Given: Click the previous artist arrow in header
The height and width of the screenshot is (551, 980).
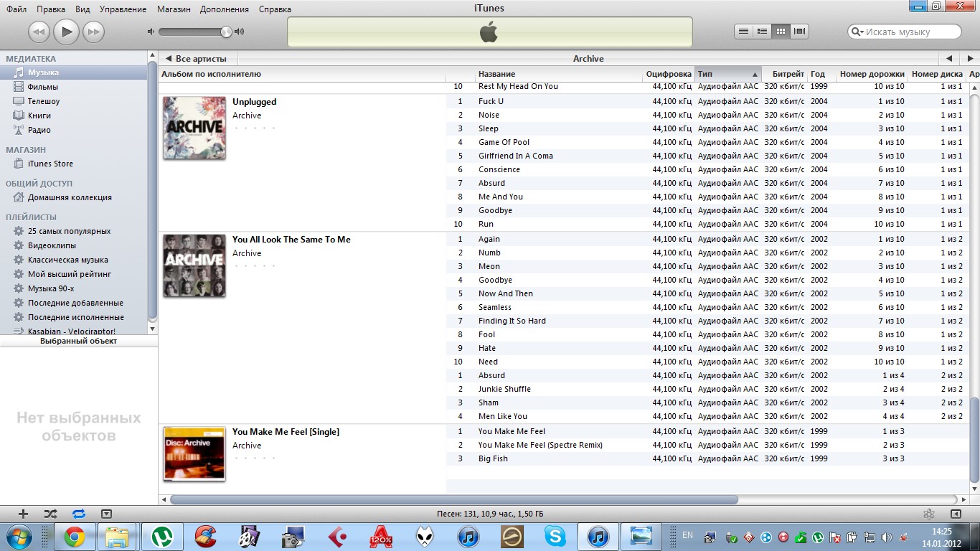Looking at the screenshot, I should tap(949, 59).
